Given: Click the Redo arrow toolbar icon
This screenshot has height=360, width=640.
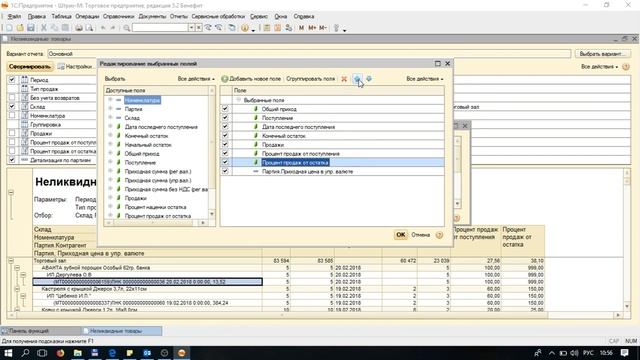Looking at the screenshot, I should coord(113,28).
